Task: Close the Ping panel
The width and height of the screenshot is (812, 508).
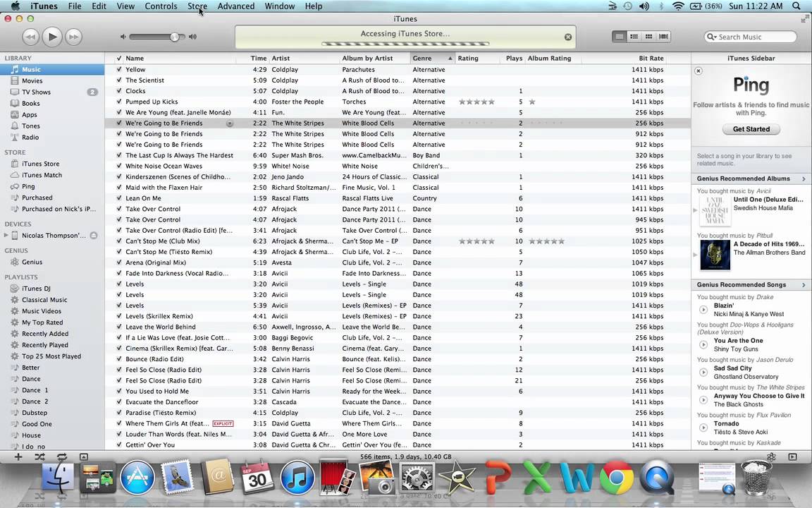Action: [698, 71]
